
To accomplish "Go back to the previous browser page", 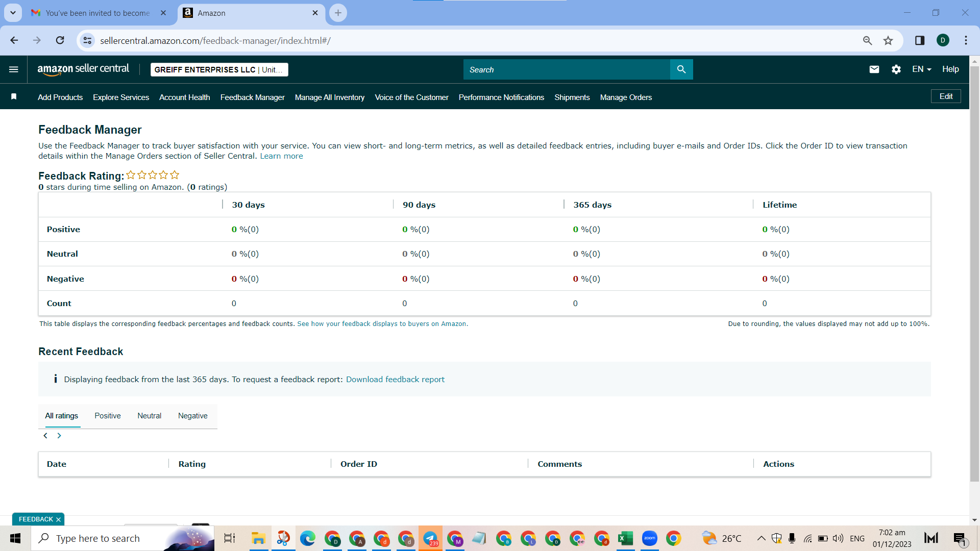I will (x=14, y=40).
